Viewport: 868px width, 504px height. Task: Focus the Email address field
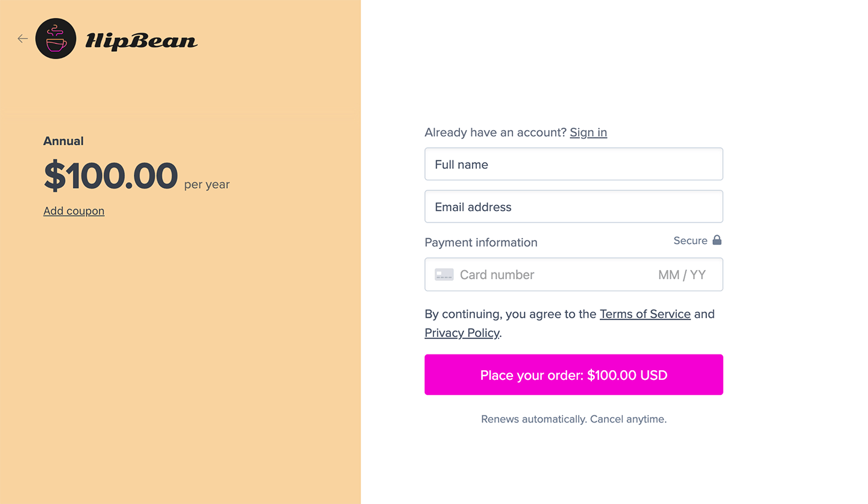coord(573,207)
